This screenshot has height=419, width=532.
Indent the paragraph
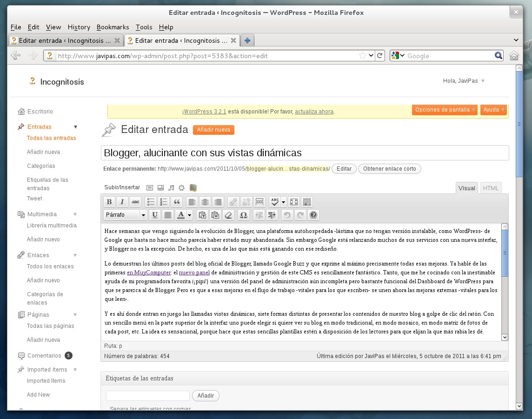coord(272,215)
